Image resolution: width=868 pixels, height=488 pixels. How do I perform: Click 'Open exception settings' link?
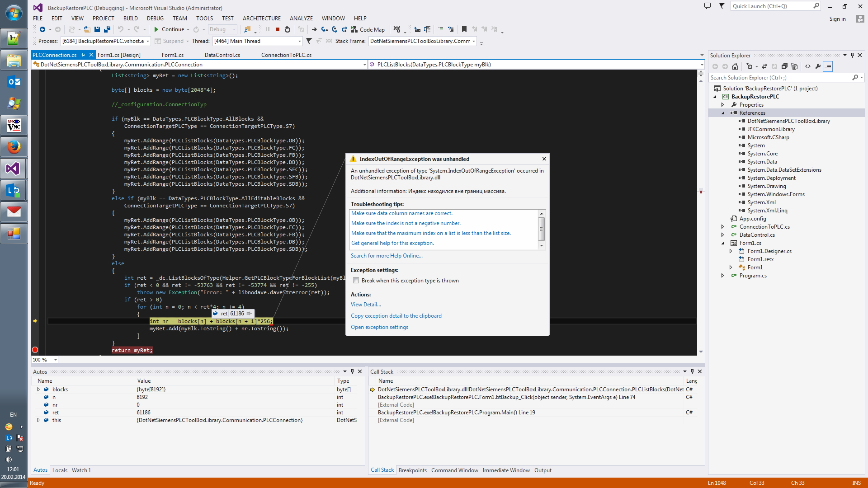379,327
